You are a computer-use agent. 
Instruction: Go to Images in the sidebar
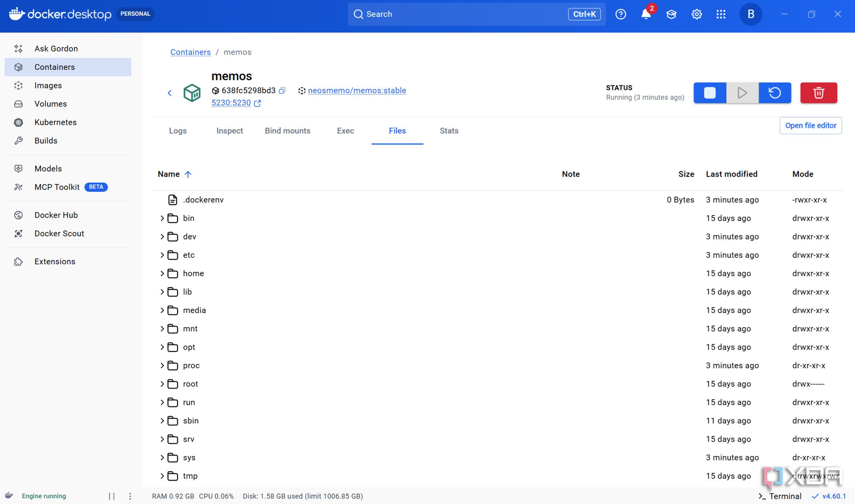(x=68, y=85)
